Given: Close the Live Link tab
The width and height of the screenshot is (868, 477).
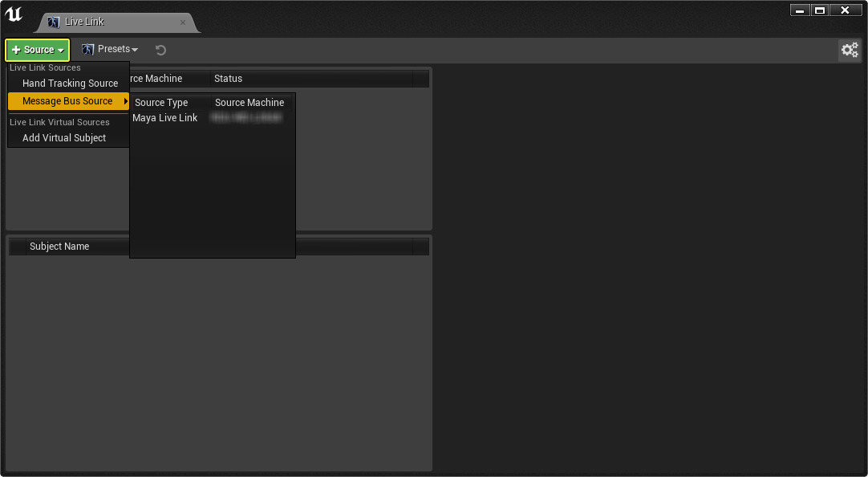Looking at the screenshot, I should pyautogui.click(x=183, y=22).
